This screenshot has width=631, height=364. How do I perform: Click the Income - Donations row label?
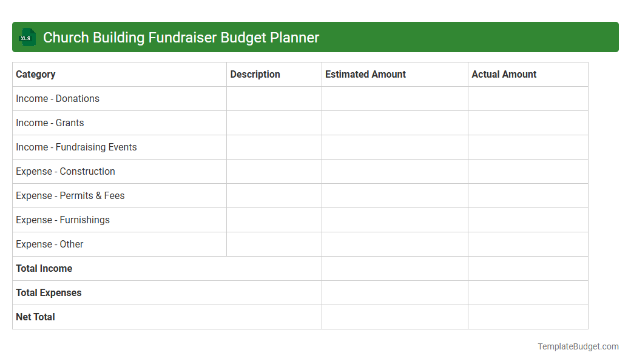click(x=58, y=98)
